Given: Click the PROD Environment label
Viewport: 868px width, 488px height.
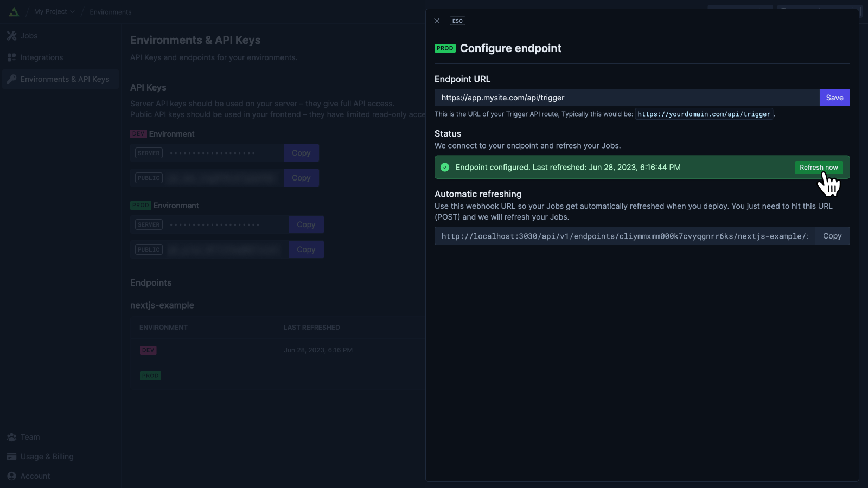Looking at the screenshot, I should (164, 206).
